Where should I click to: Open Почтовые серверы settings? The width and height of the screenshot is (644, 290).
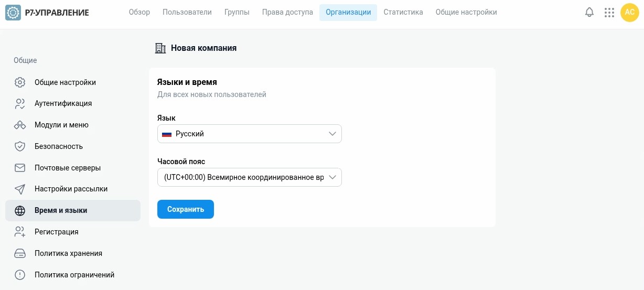[73, 168]
